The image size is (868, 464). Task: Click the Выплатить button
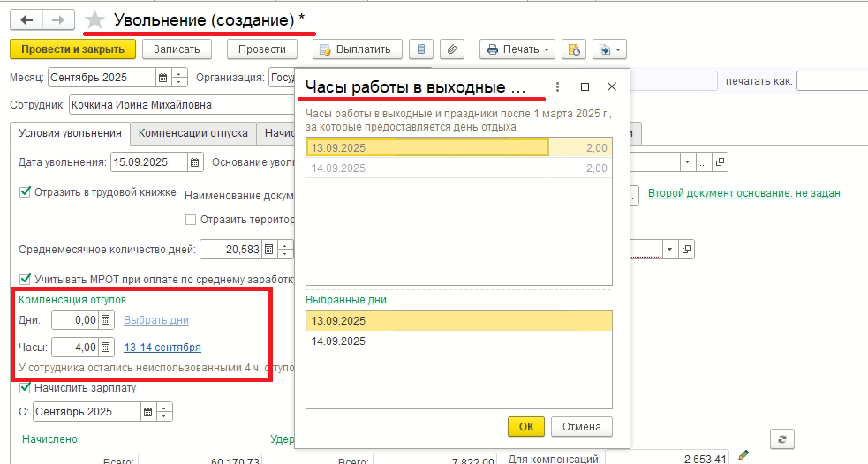point(357,49)
